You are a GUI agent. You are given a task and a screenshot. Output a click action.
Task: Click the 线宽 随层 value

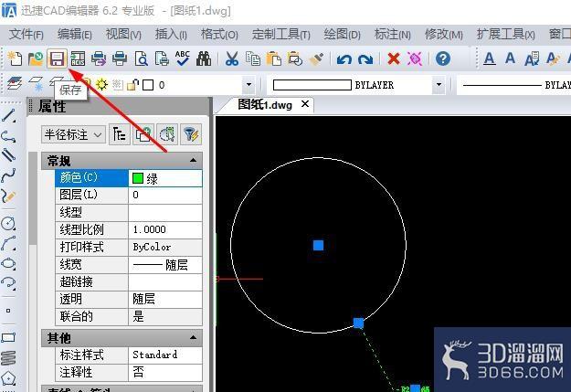(165, 264)
